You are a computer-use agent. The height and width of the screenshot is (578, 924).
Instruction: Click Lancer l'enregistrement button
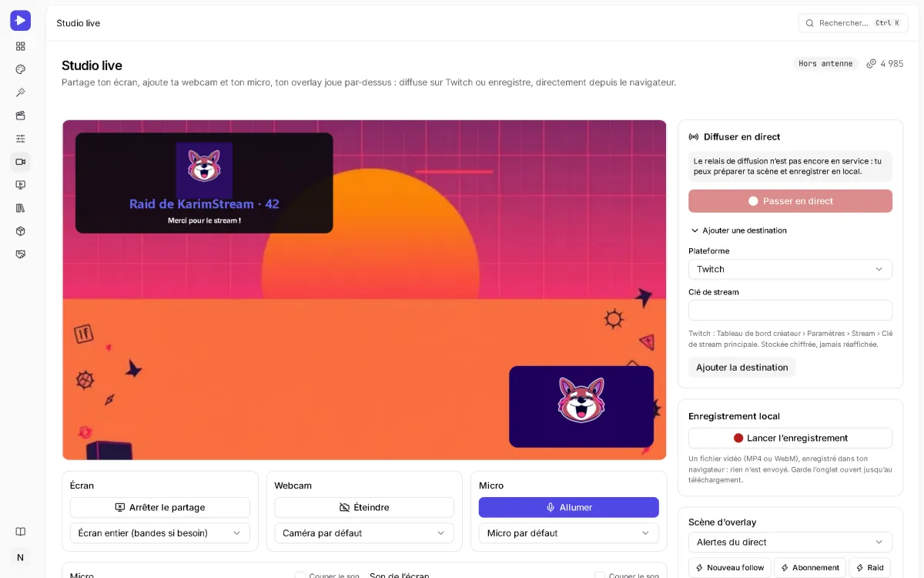[790, 438]
